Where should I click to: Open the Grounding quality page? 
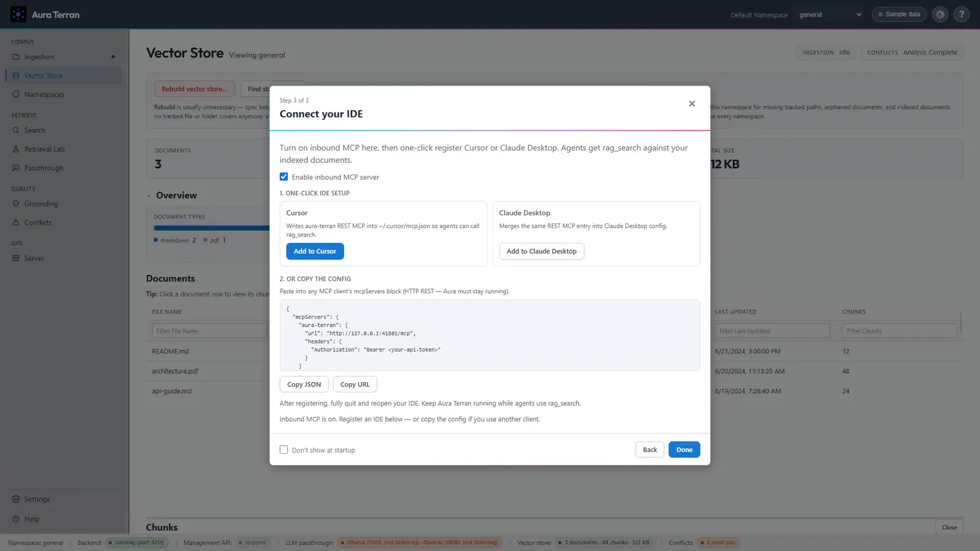coord(64,204)
